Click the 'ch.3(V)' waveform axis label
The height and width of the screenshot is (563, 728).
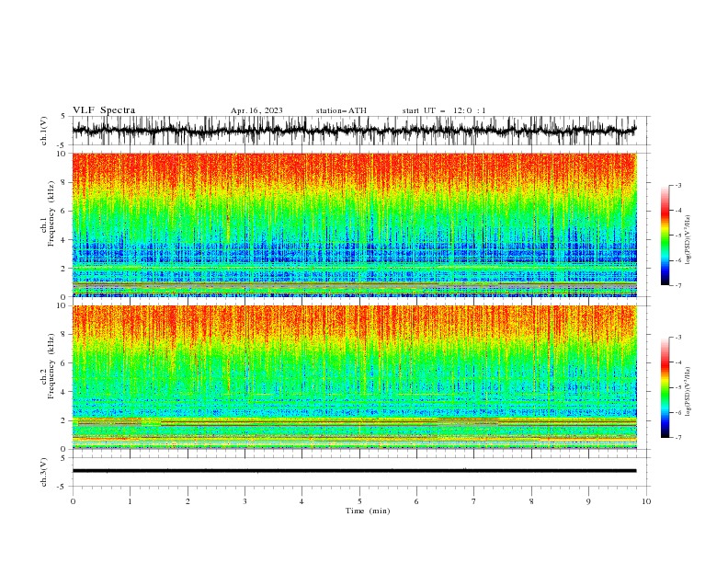click(x=44, y=472)
